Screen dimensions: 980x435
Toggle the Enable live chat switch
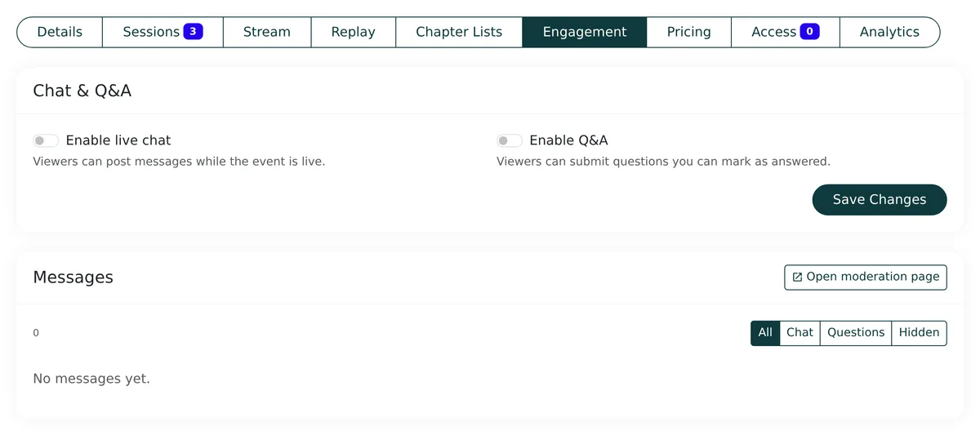pos(46,140)
